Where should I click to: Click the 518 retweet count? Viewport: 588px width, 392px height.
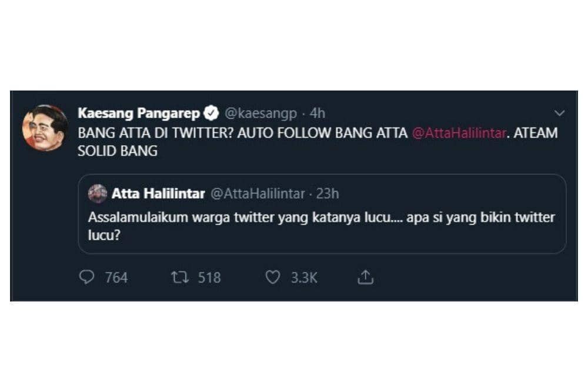[208, 277]
